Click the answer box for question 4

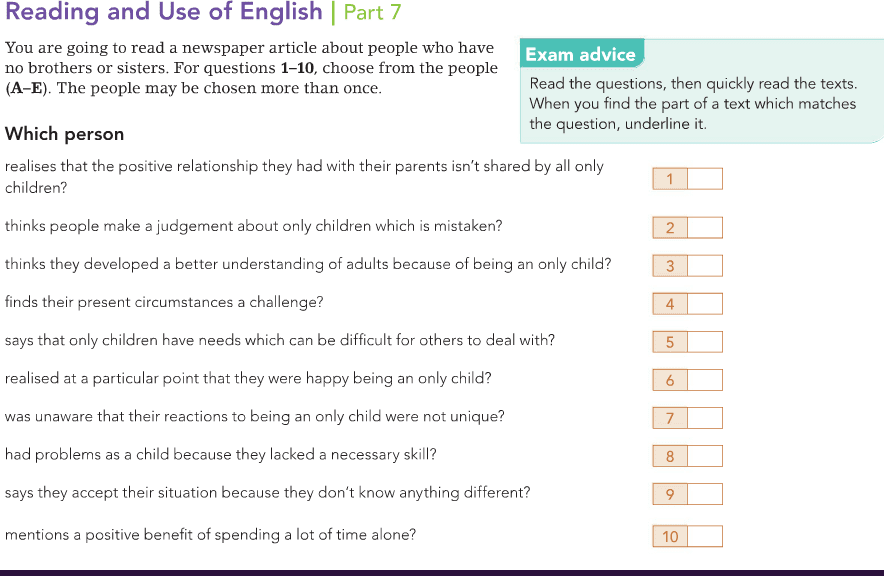[704, 303]
